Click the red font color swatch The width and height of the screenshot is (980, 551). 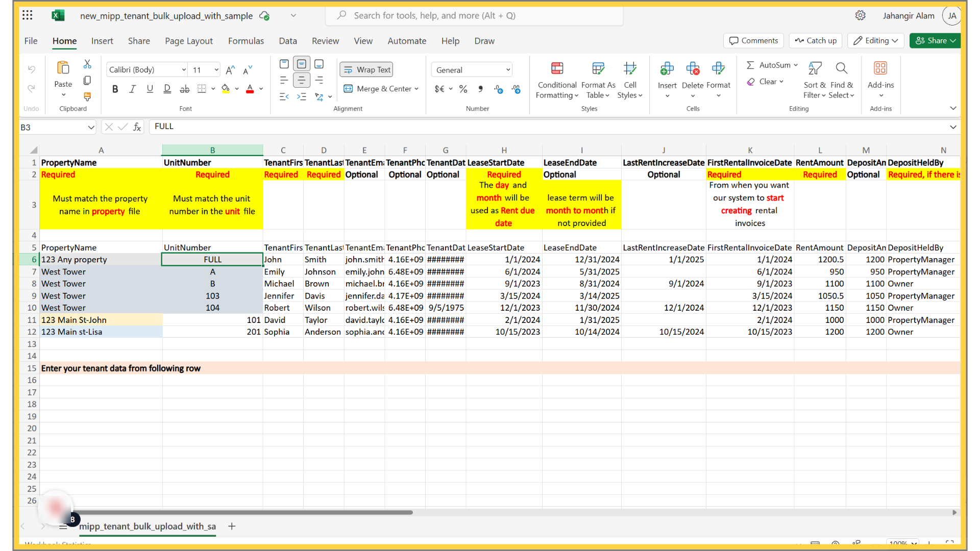point(250,89)
